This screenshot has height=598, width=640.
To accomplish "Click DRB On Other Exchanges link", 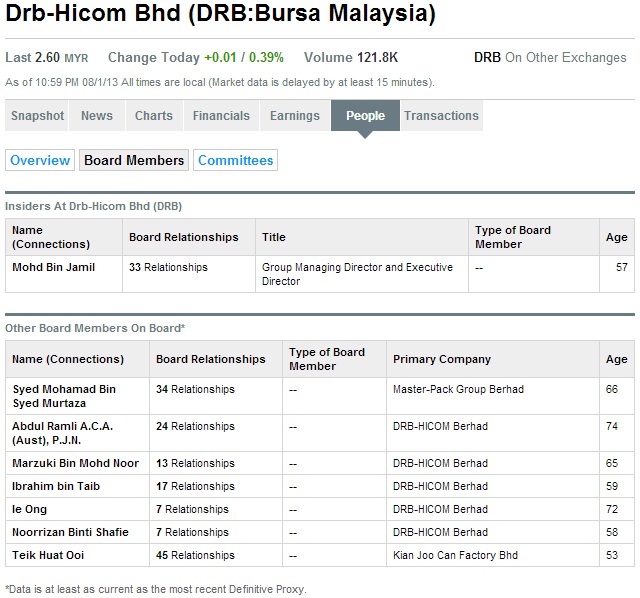I will [x=550, y=58].
